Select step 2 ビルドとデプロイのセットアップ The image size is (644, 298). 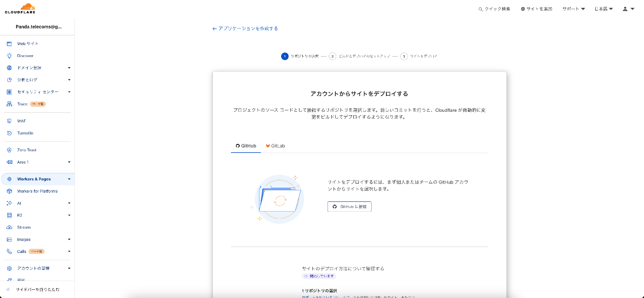pyautogui.click(x=360, y=56)
